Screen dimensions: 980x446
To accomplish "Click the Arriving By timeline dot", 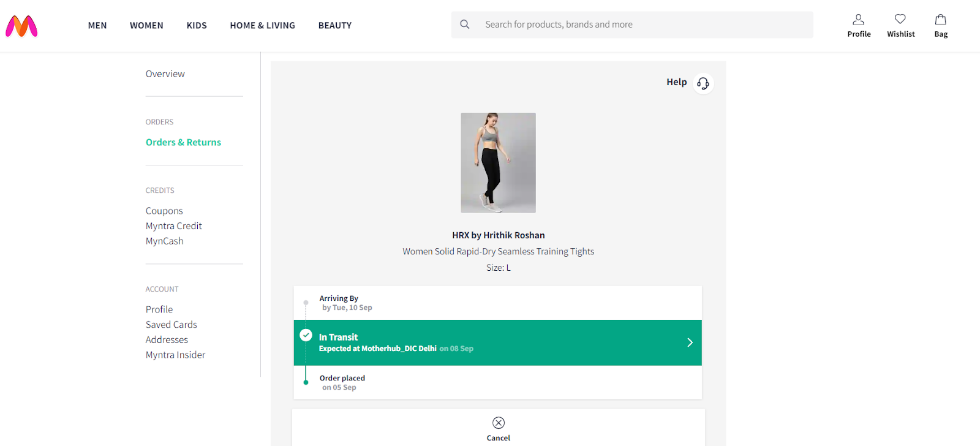I will pos(306,303).
